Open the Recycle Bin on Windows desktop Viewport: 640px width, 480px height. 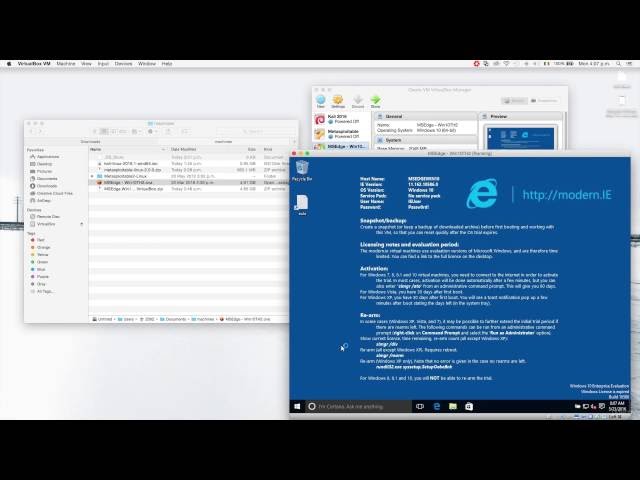coord(302,171)
